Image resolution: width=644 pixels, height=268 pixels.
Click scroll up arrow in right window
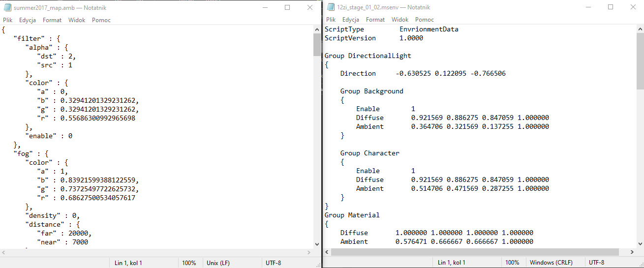tap(640, 30)
